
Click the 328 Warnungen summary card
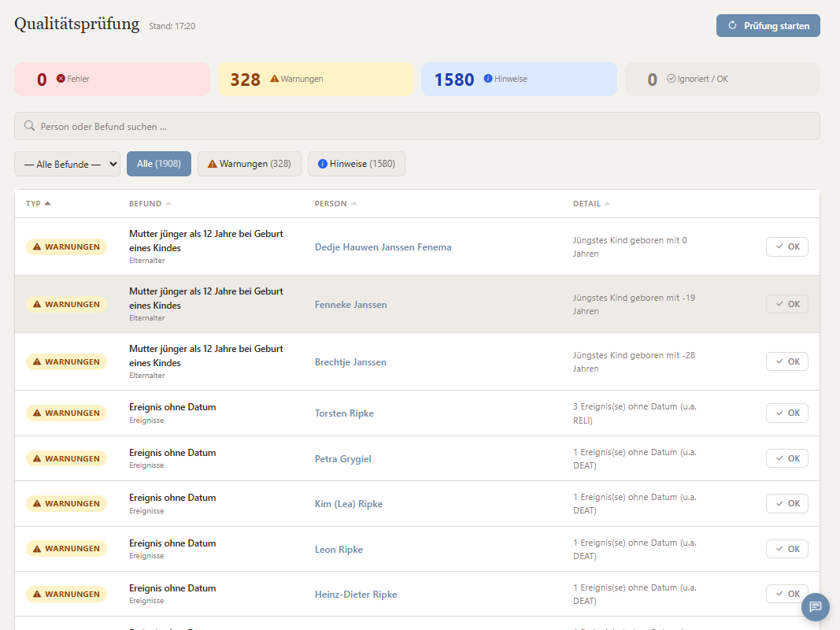point(316,80)
